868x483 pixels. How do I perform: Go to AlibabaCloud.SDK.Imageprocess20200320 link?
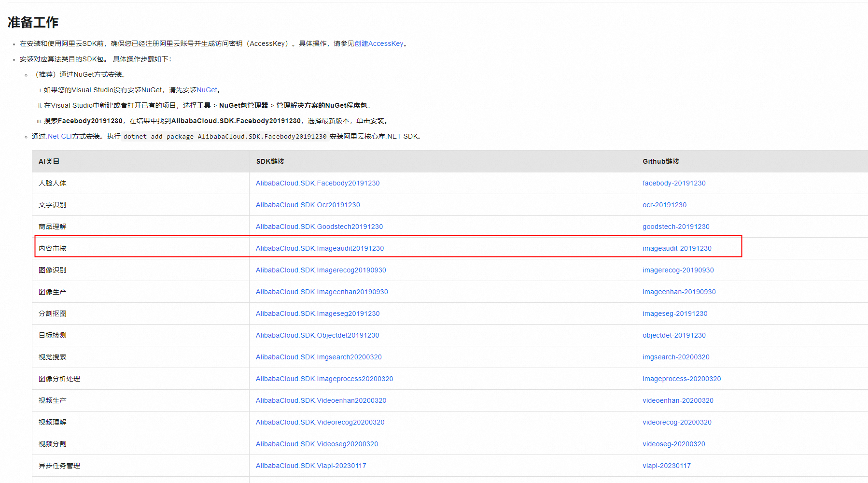pyautogui.click(x=324, y=379)
